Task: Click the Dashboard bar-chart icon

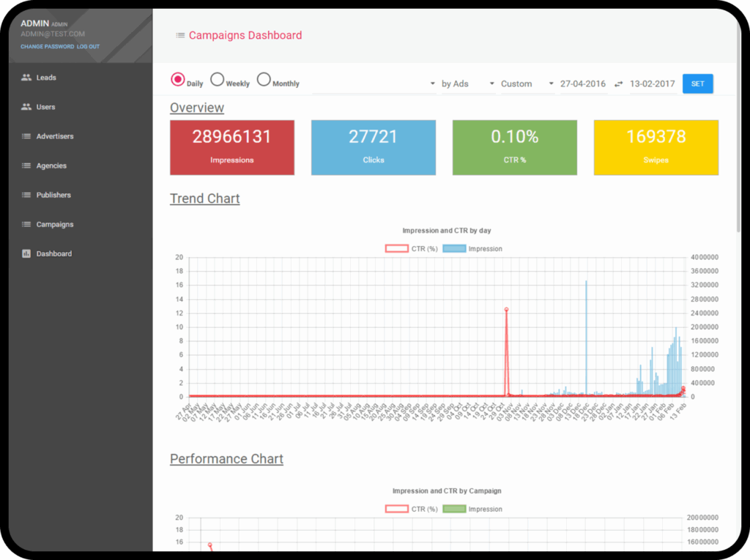Action: 25,253
